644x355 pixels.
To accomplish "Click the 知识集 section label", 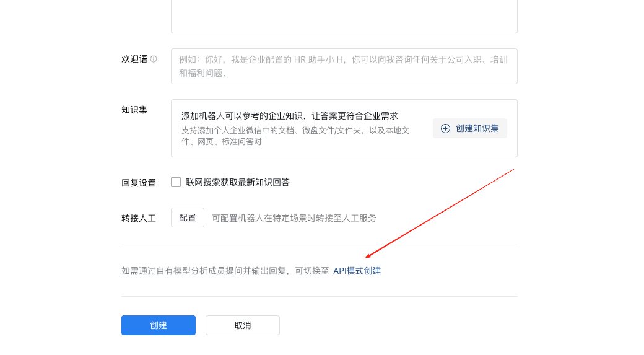I will coord(134,110).
